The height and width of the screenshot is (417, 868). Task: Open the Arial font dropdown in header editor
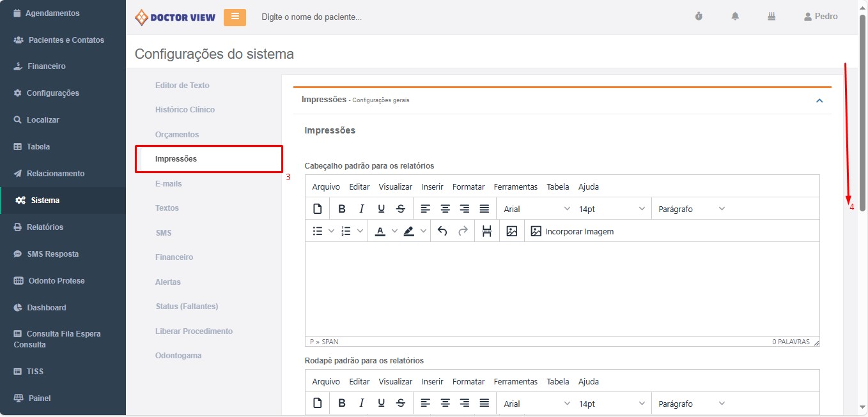[536, 209]
